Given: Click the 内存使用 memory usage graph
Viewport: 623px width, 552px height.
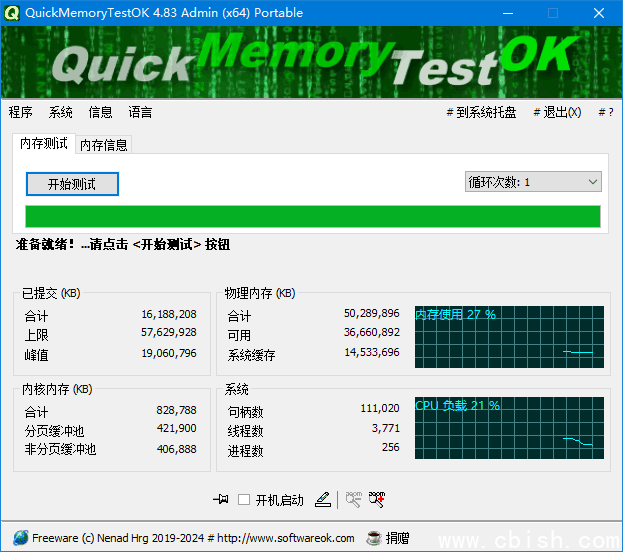Looking at the screenshot, I should pos(509,337).
